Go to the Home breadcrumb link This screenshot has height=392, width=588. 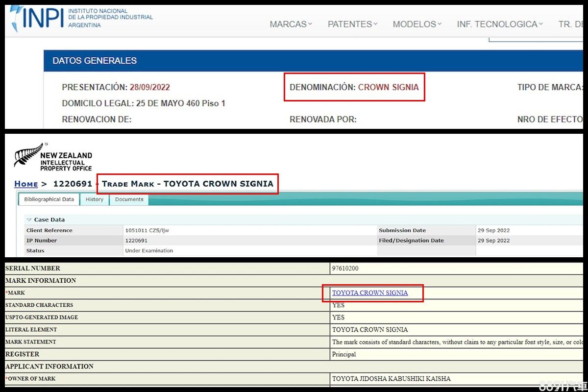pos(26,184)
